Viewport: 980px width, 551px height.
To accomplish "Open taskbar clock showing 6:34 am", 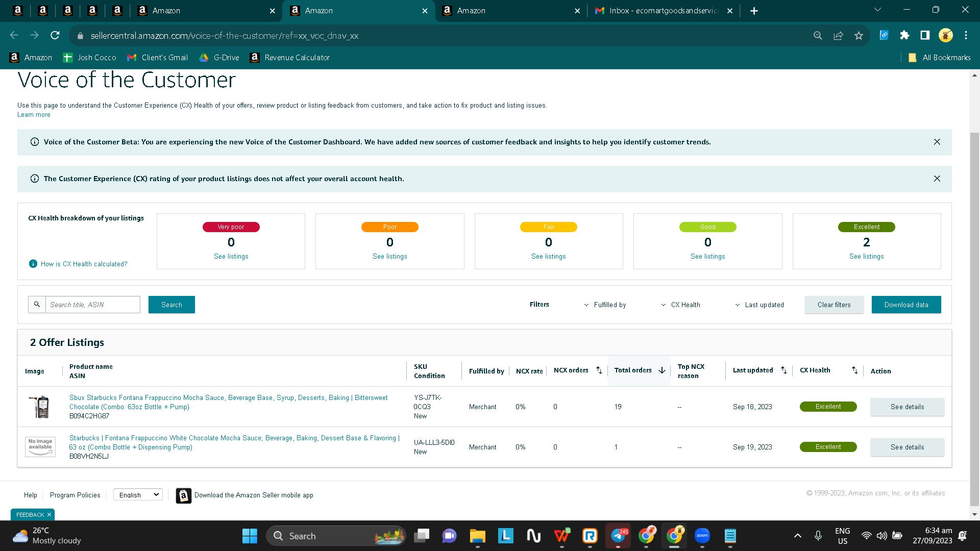I will 933,536.
